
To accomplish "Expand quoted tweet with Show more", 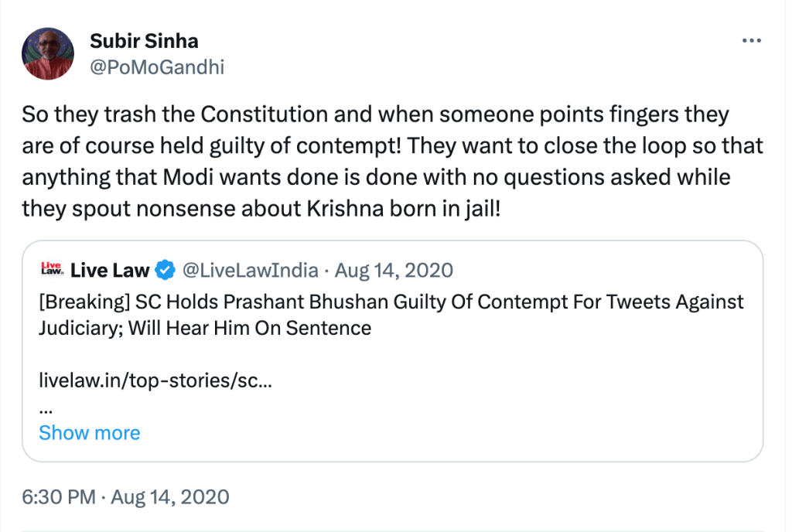I will click(x=90, y=432).
